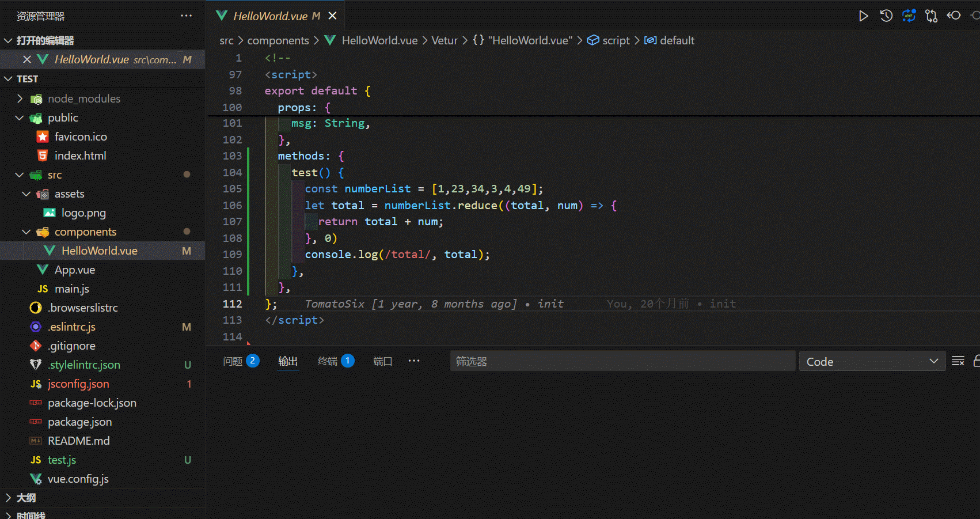Image resolution: width=980 pixels, height=519 pixels.
Task: Click the markdown icon of README.md
Action: tap(36, 441)
